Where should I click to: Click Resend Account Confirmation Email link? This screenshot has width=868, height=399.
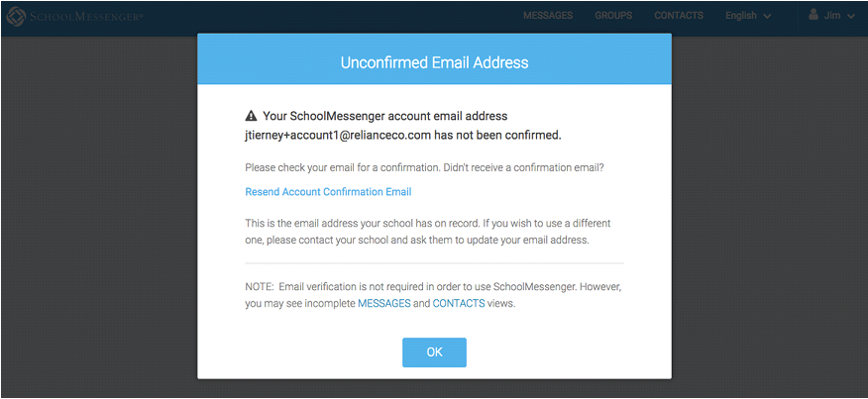[328, 192]
